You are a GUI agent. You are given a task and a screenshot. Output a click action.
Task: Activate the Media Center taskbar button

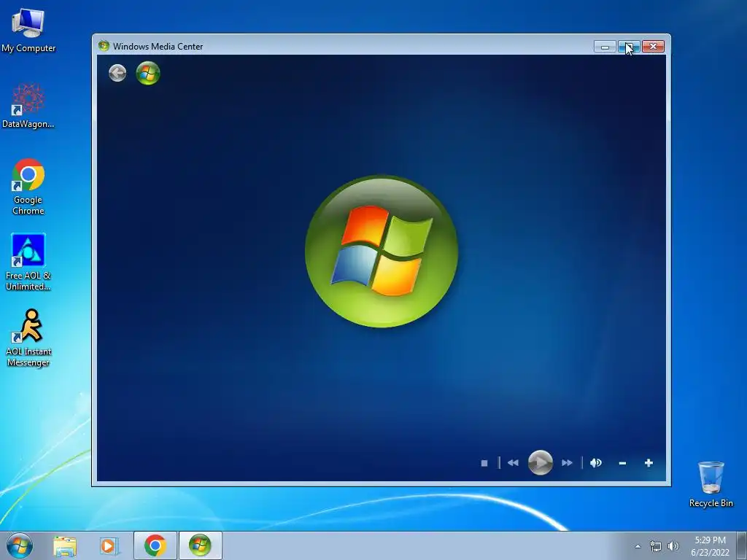(200, 545)
